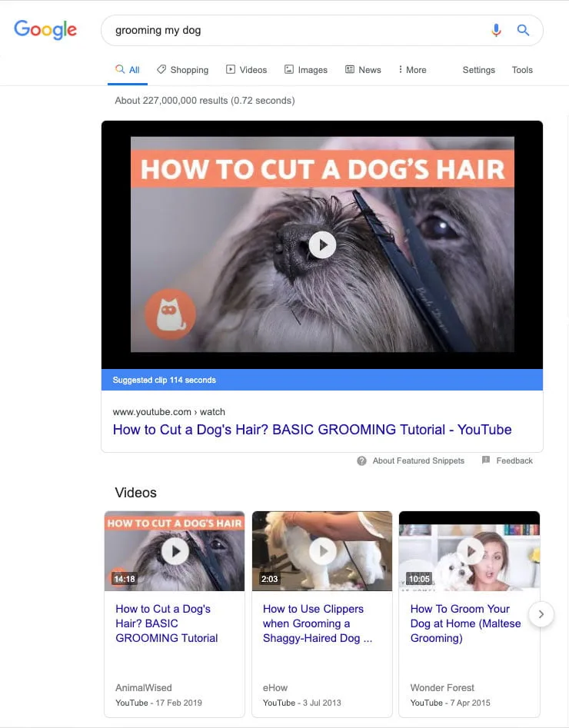569x728 pixels.
Task: Click the eHow channel name
Action: (275, 687)
